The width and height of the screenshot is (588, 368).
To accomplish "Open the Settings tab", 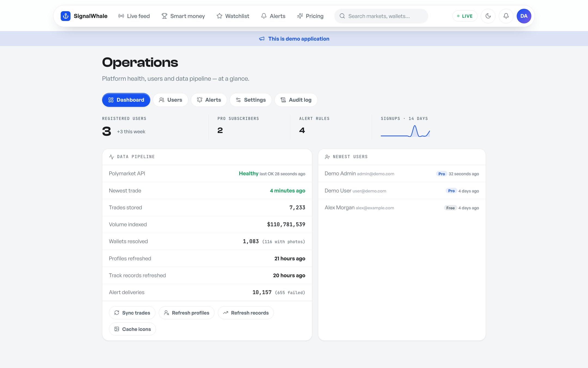I will [x=251, y=100].
